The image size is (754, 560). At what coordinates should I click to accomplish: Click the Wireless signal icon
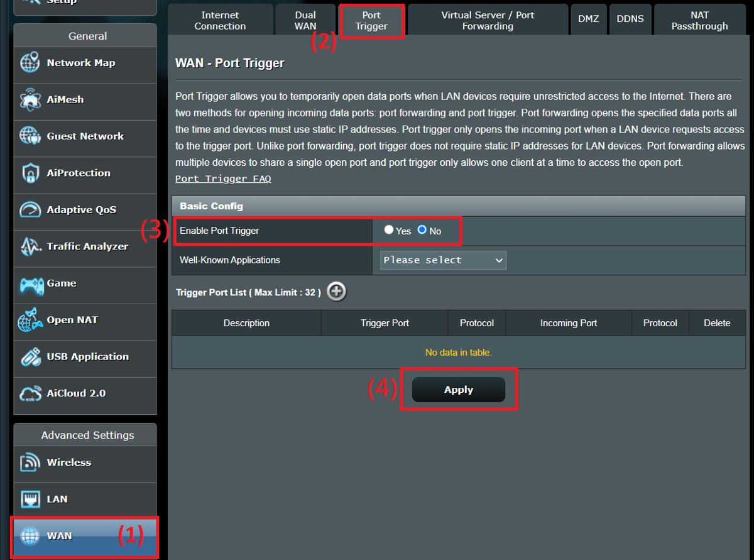[x=30, y=463]
